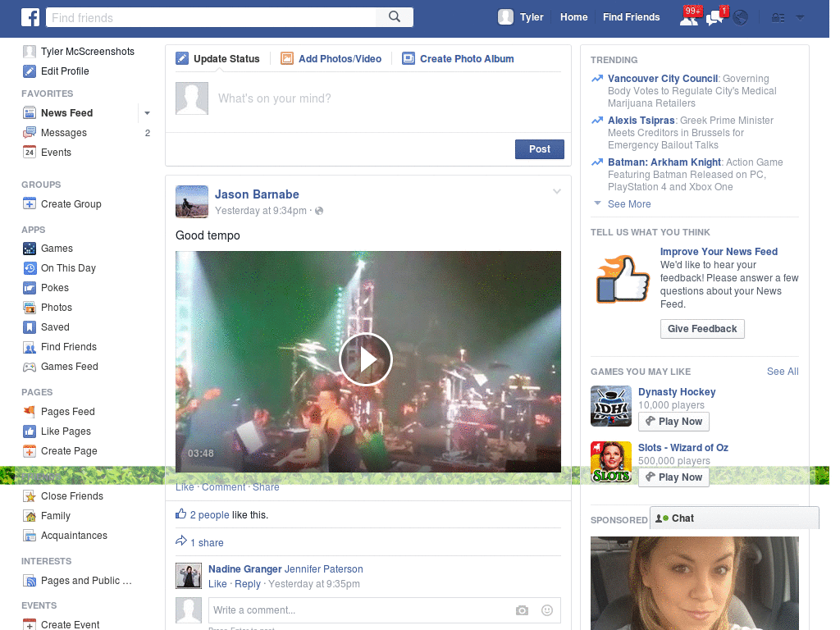
Task: Open Find Friends in top bar
Action: point(631,17)
